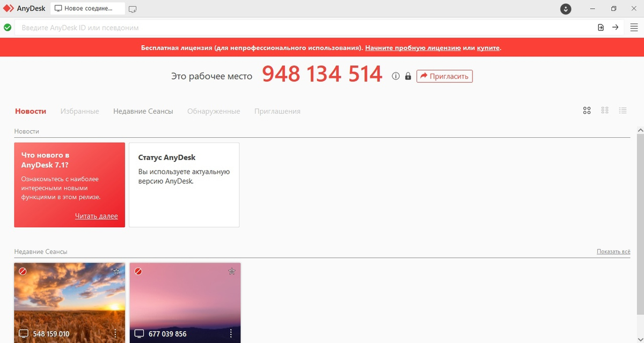Restore down the AnyDesk window

point(614,9)
